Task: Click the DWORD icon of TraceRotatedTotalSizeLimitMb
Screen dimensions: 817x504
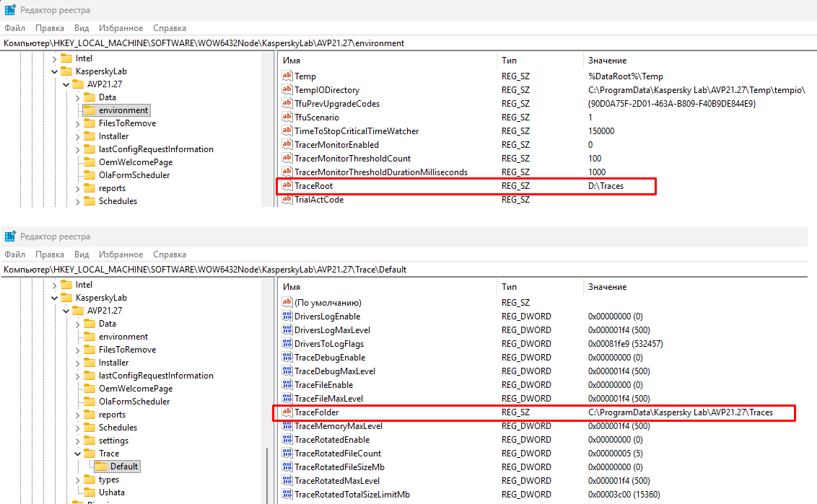Action: 287,494
